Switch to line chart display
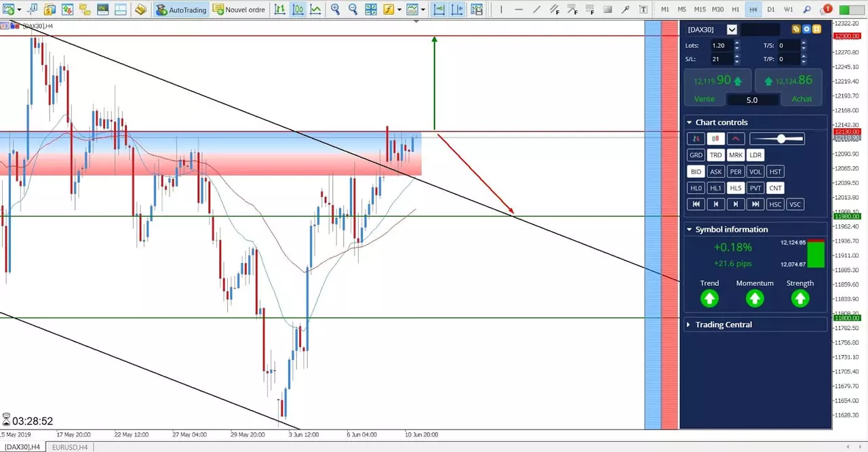Image resolution: width=868 pixels, height=452 pixels. pos(316,9)
